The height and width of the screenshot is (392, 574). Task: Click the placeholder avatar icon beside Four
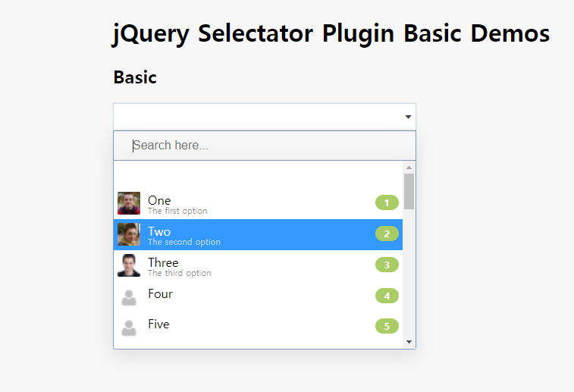pos(128,298)
